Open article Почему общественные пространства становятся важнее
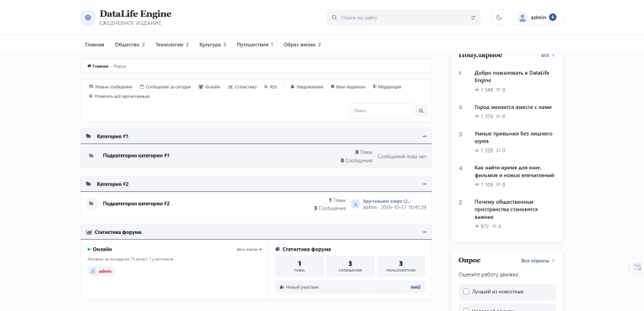644x311 pixels. click(x=506, y=209)
